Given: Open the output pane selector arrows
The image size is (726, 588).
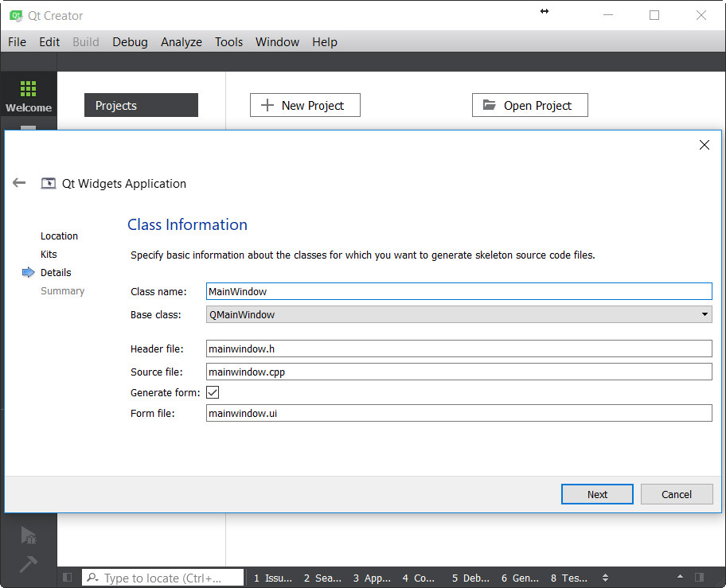Looking at the screenshot, I should pyautogui.click(x=605, y=578).
